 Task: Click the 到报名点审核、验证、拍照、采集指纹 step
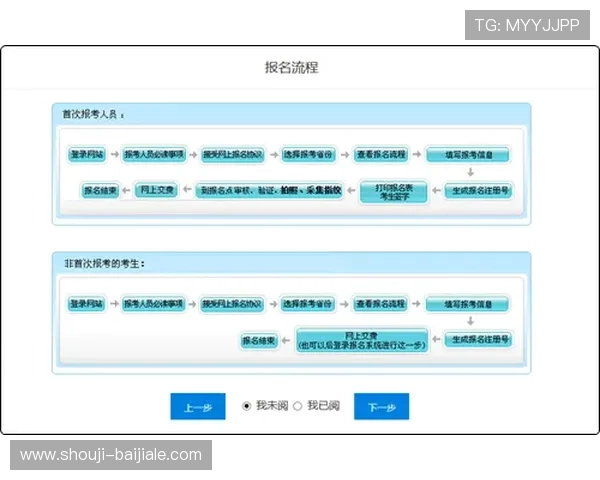coord(270,190)
